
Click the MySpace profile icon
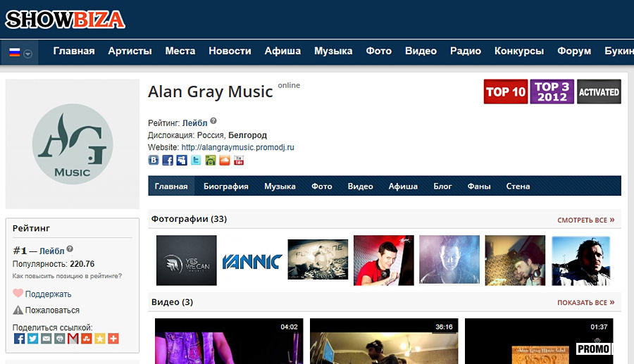tap(182, 161)
